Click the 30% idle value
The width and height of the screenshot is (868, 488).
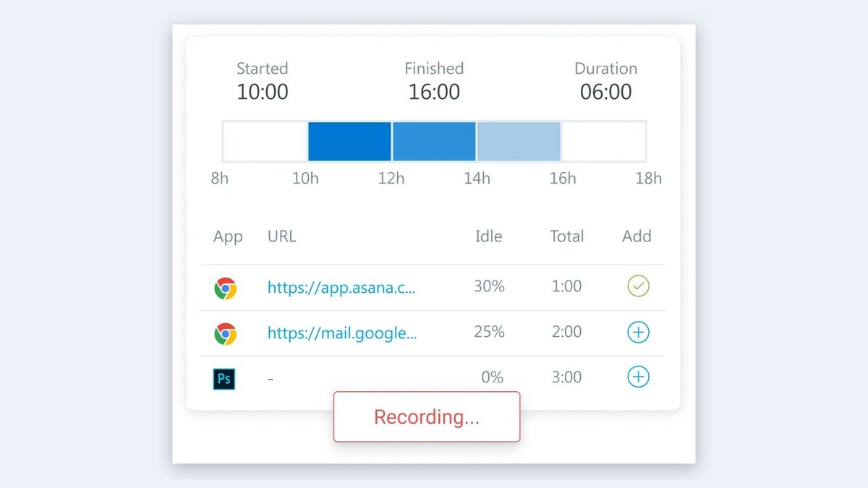tap(489, 286)
